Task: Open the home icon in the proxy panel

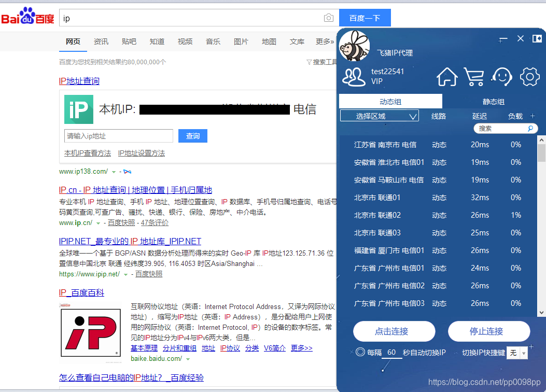Action: (447, 77)
